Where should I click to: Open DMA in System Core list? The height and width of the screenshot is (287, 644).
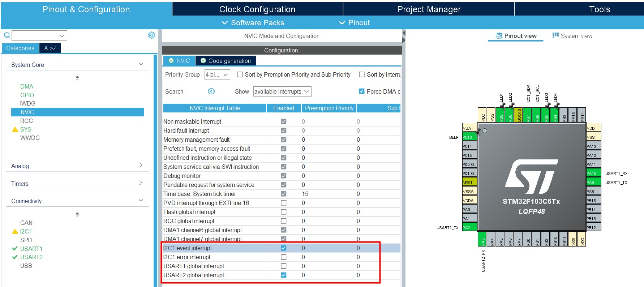point(27,86)
